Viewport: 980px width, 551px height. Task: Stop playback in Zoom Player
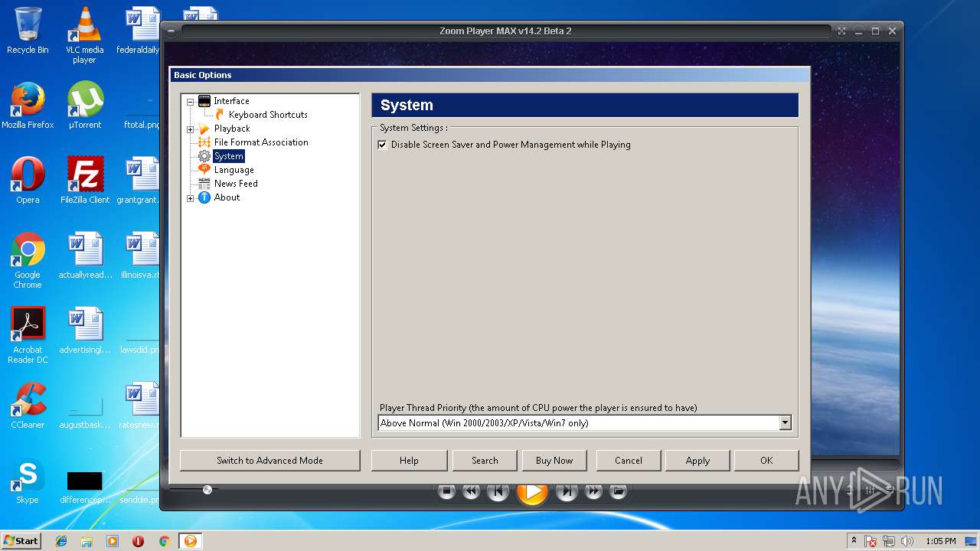pos(447,491)
